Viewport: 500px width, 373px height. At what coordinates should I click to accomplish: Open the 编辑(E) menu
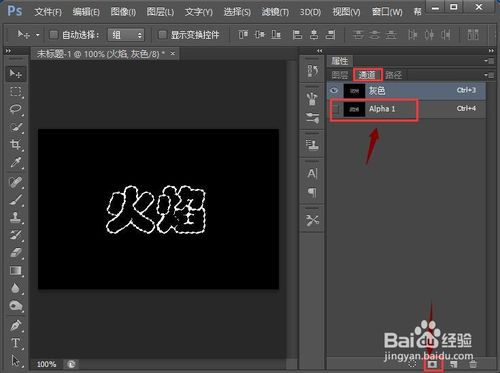[x=86, y=12]
